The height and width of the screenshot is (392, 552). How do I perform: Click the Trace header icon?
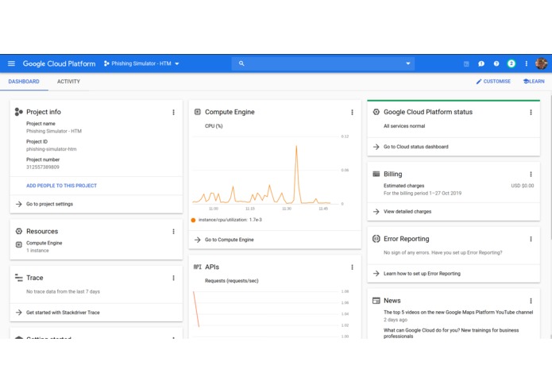pyautogui.click(x=18, y=278)
